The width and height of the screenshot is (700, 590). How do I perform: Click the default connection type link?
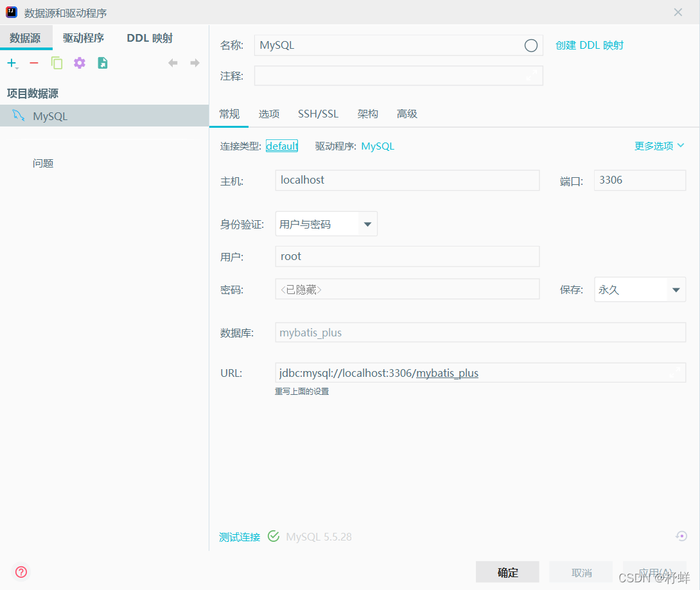[x=282, y=146]
